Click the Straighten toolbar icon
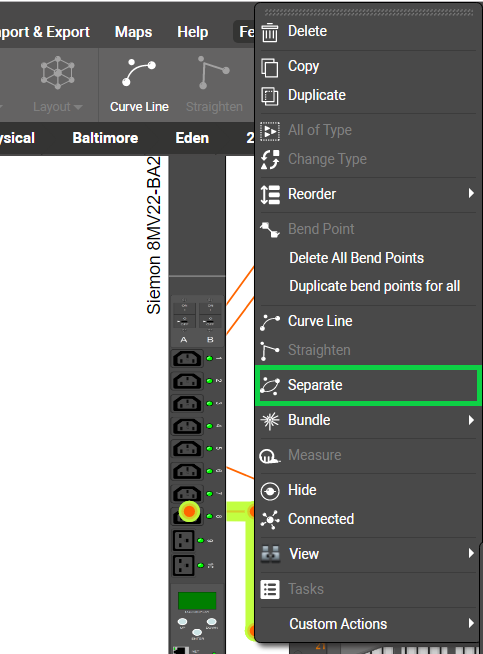This screenshot has width=483, height=654. tap(214, 72)
